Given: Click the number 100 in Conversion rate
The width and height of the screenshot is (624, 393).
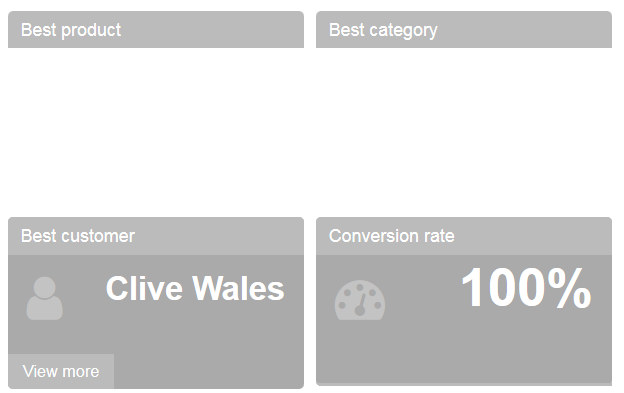Looking at the screenshot, I should pyautogui.click(x=503, y=287).
